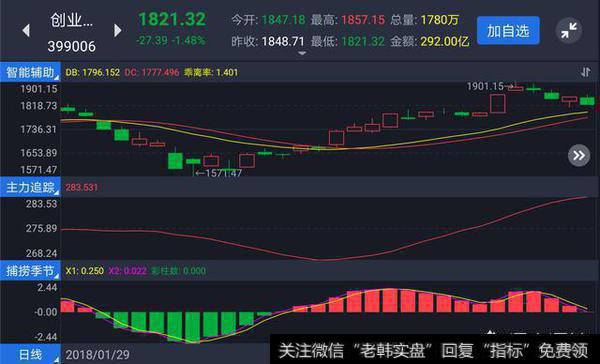Open the 主力追踪 indicator selector
The width and height of the screenshot is (600, 364).
30,187
